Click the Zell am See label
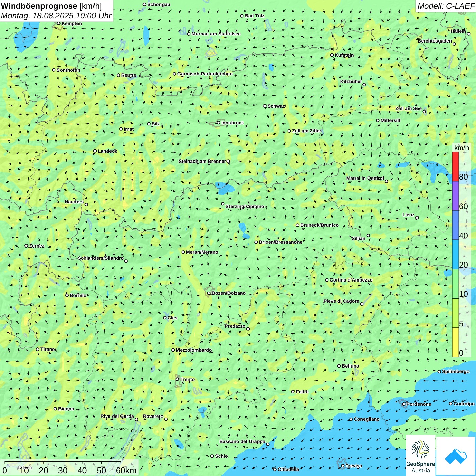The width and height of the screenshot is (476, 476). pyautogui.click(x=408, y=108)
